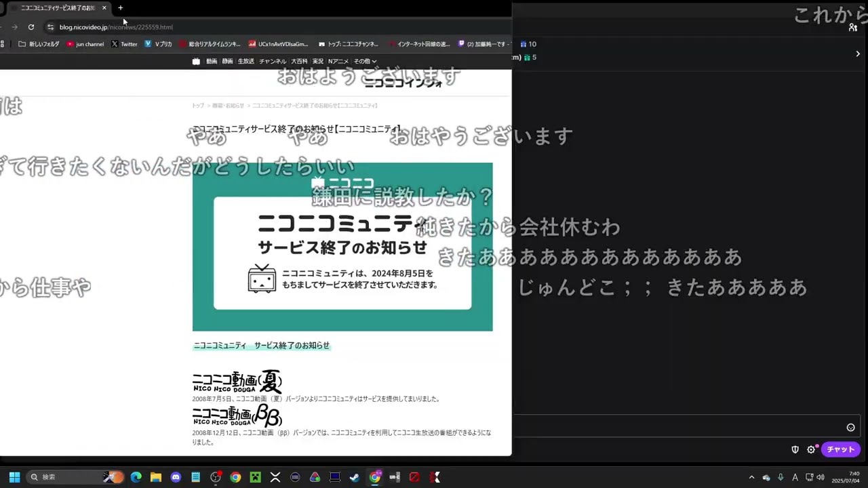Open site information icon in address bar
868x488 pixels.
tap(50, 27)
